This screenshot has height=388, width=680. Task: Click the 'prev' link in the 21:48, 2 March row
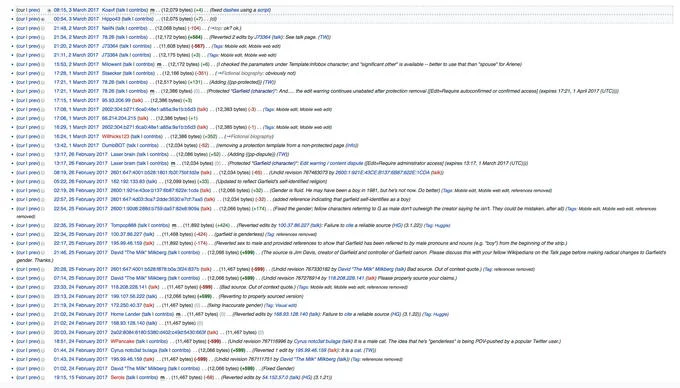pyautogui.click(x=34, y=28)
